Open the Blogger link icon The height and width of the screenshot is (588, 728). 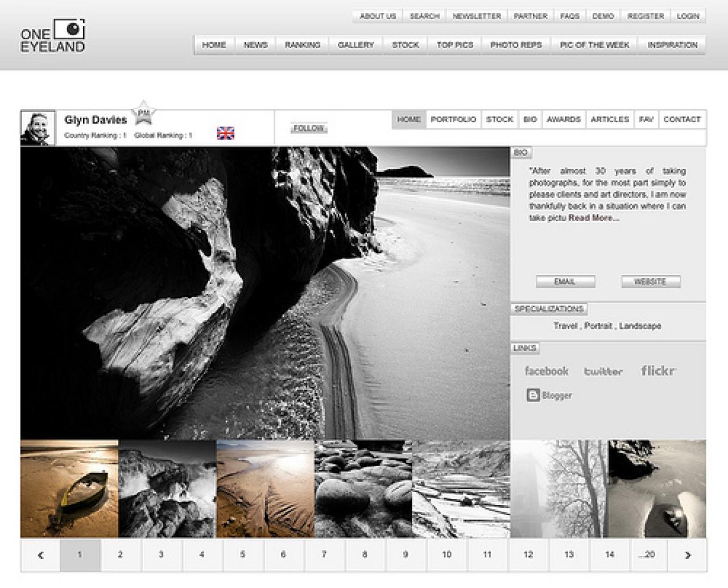coord(549,395)
